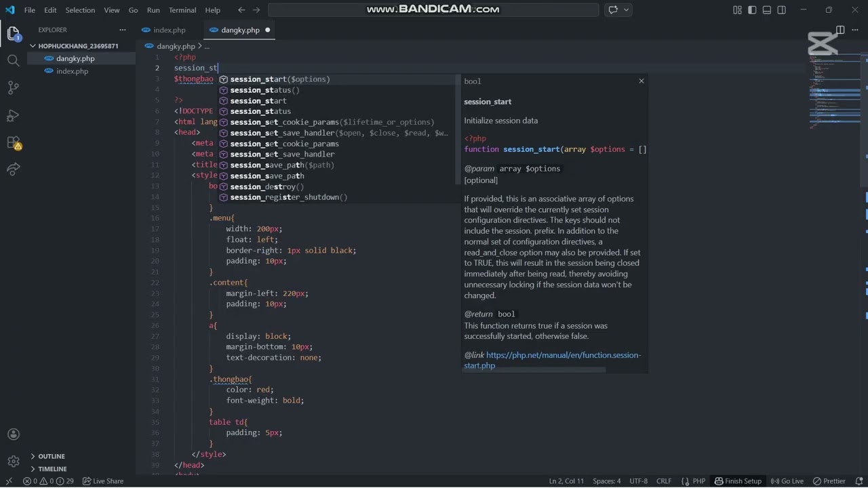Open the Search view in activity bar
The width and height of the screenshot is (868, 488).
[x=13, y=60]
